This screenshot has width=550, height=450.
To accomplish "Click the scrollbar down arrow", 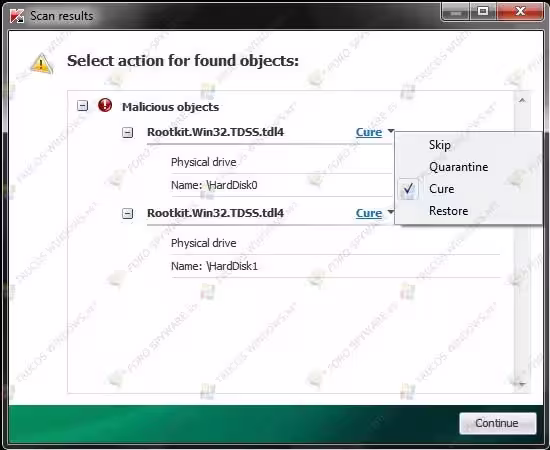I will (x=522, y=384).
